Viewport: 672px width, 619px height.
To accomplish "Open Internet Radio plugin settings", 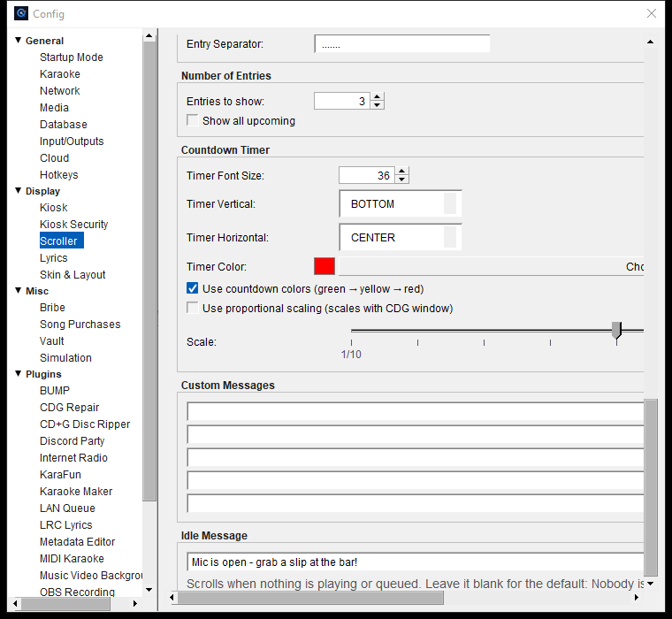I will coord(73,457).
